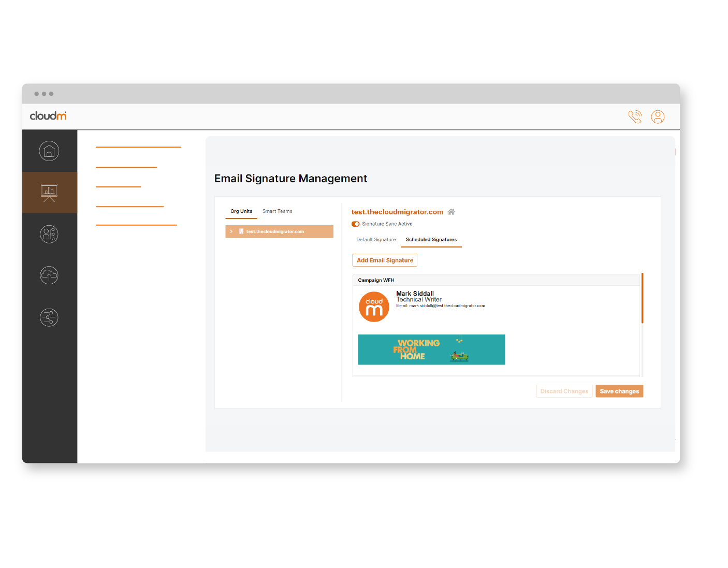This screenshot has height=568, width=728.
Task: Open the Default Signature tab
Action: [376, 240]
